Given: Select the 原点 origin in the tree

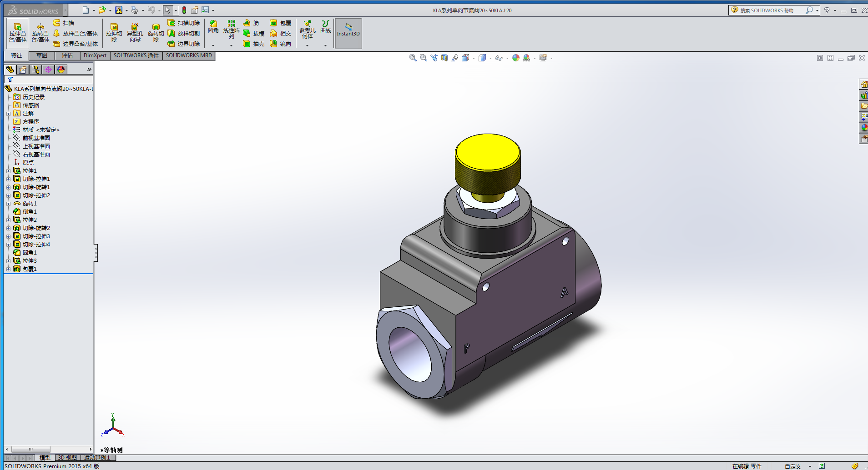Looking at the screenshot, I should pos(24,163).
